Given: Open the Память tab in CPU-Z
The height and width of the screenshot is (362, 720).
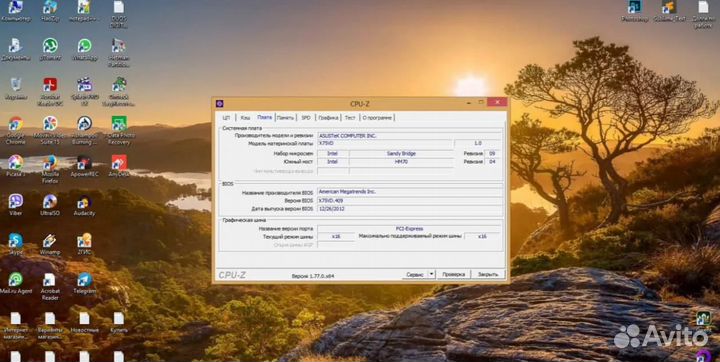Looking at the screenshot, I should [285, 118].
